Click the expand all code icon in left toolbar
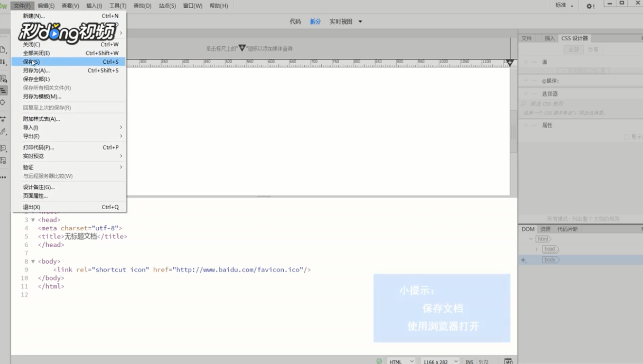 3,119
